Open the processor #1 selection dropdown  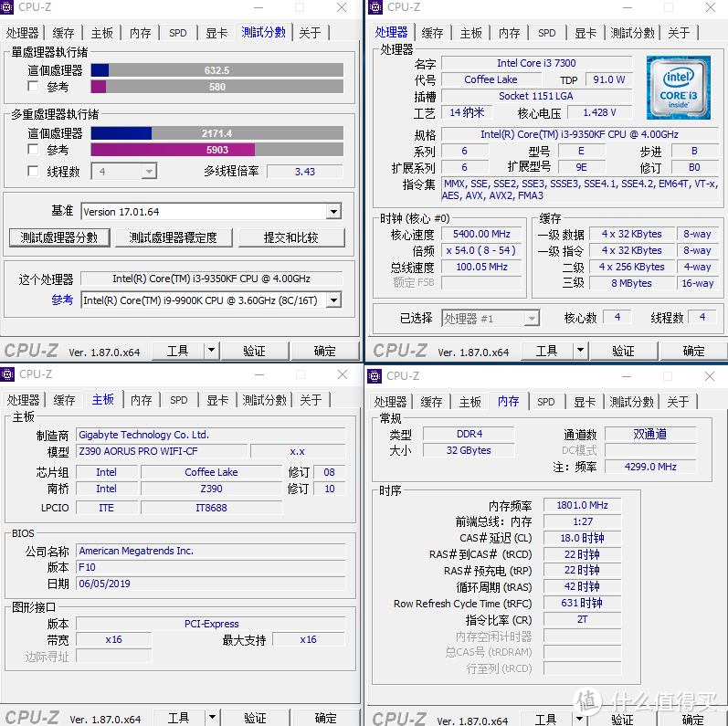(x=532, y=319)
